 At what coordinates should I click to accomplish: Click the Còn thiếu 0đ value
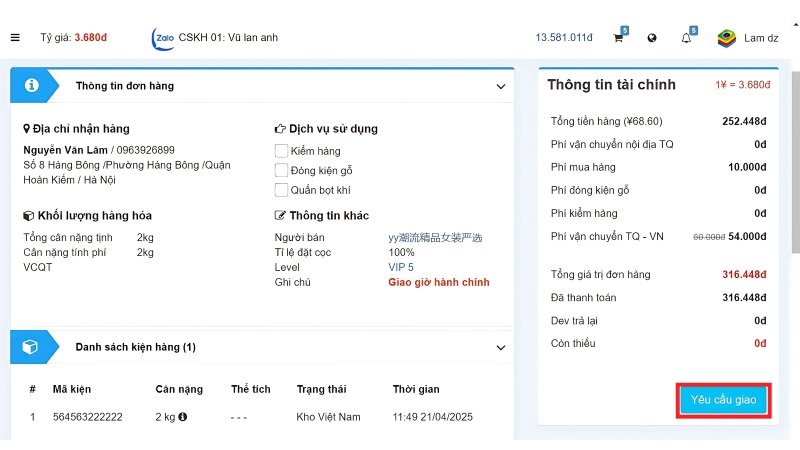(x=760, y=343)
